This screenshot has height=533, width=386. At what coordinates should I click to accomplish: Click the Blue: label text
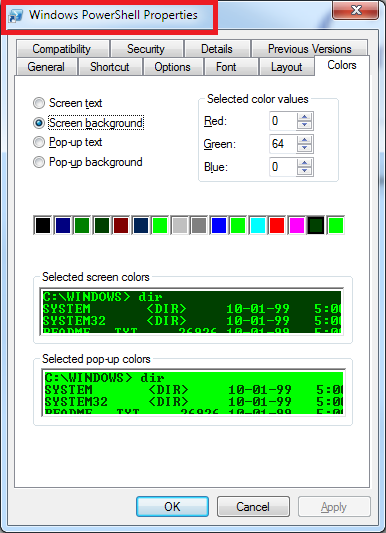coord(216,167)
